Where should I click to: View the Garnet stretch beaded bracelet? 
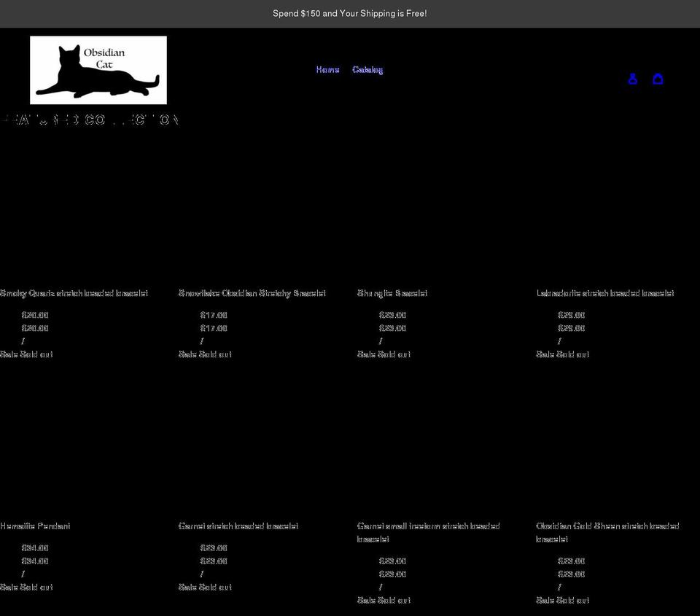pos(238,526)
